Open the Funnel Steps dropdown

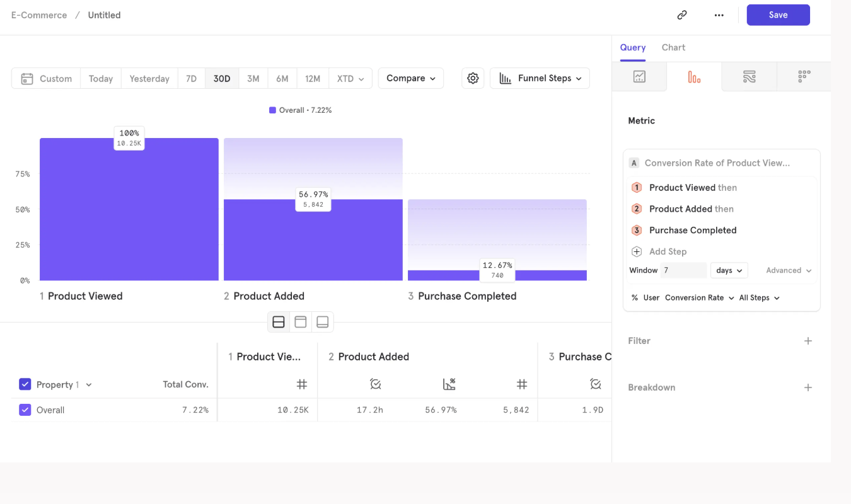[x=540, y=77]
